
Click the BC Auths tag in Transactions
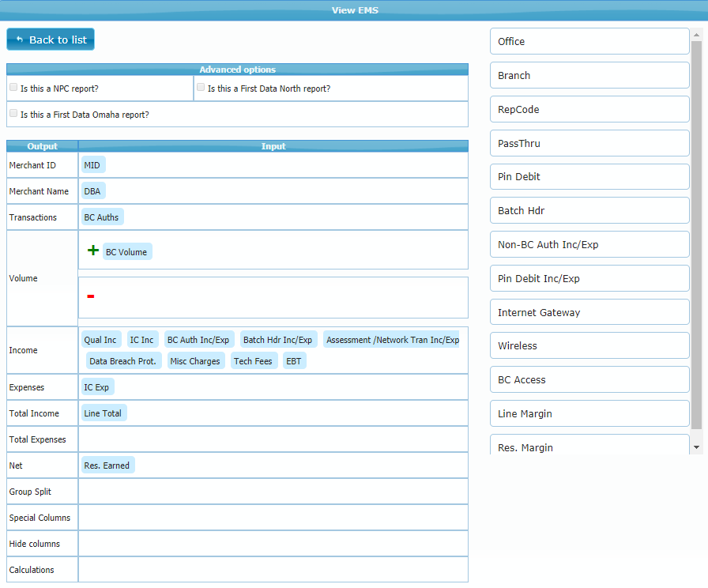point(101,217)
